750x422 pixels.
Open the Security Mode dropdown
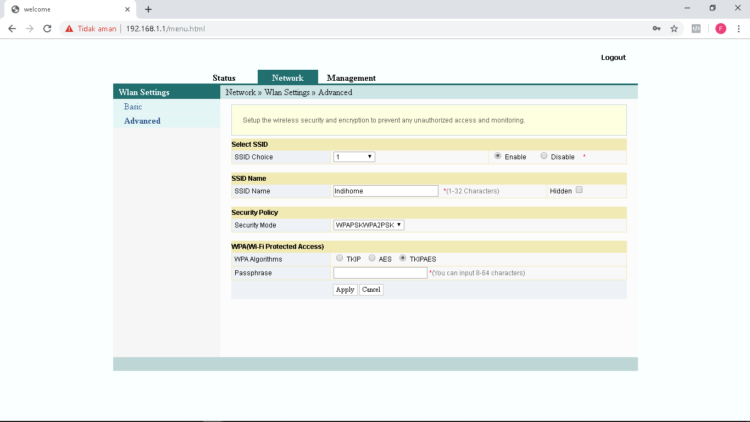tap(368, 225)
